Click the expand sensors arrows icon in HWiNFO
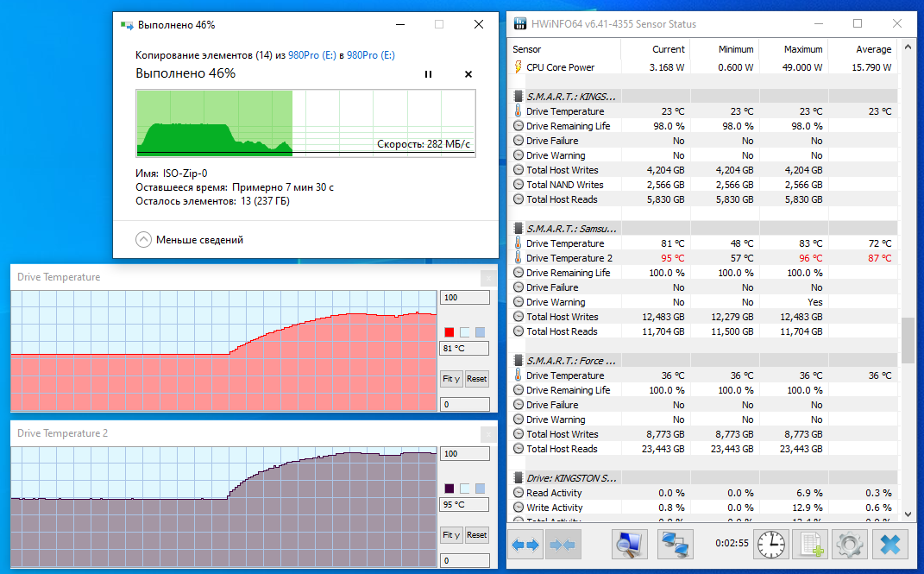Viewport: 924px width, 574px height. tap(525, 545)
